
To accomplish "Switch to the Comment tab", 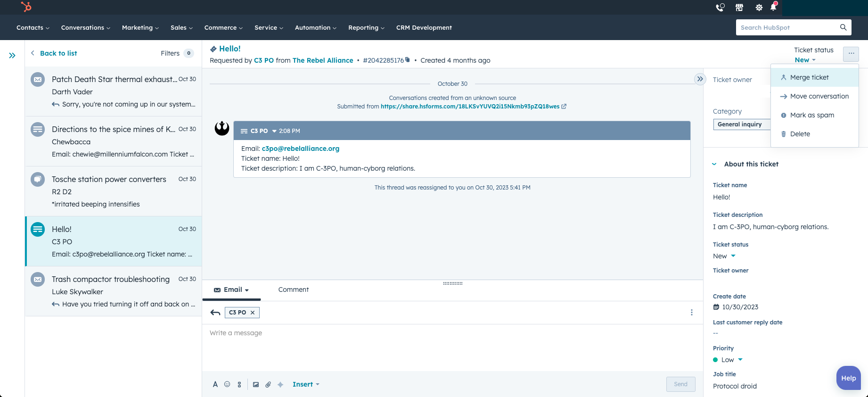I will 293,289.
